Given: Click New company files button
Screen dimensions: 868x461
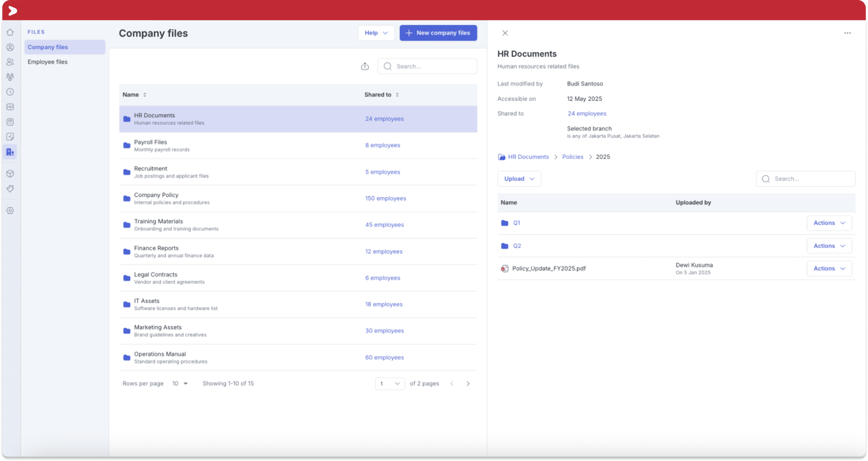Looking at the screenshot, I should point(438,33).
